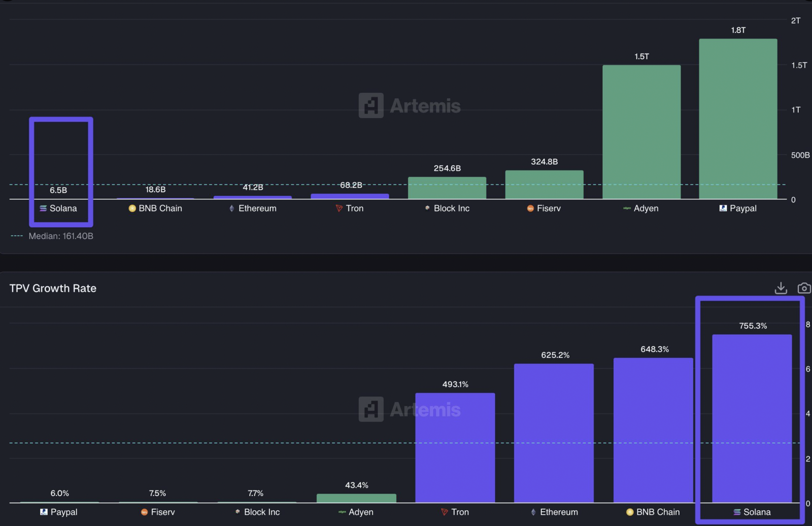Click the BNB Chain 648.3% growth bar

tap(653, 430)
